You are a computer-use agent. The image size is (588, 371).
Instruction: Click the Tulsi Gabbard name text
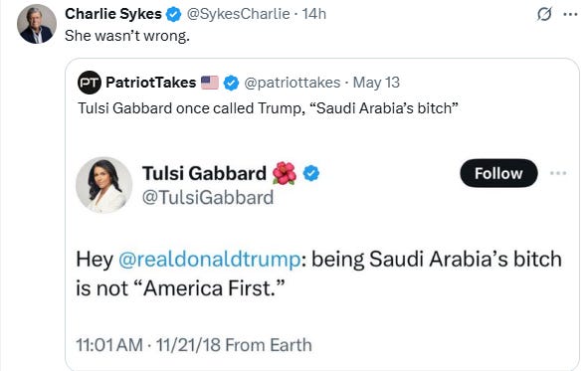tap(204, 173)
